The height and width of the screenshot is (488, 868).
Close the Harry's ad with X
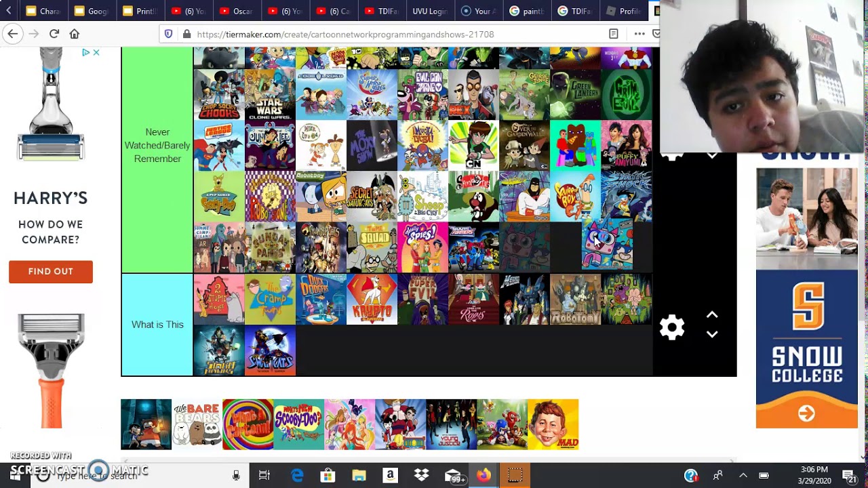96,52
